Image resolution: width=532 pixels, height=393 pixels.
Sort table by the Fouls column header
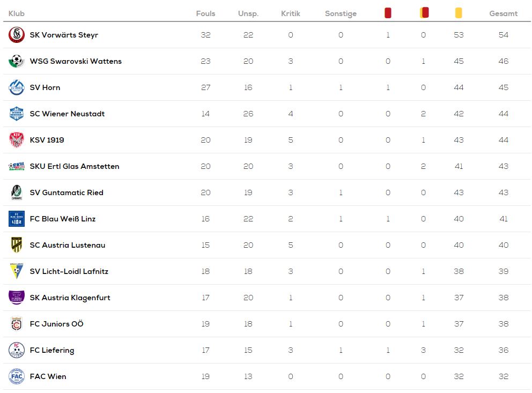(205, 13)
